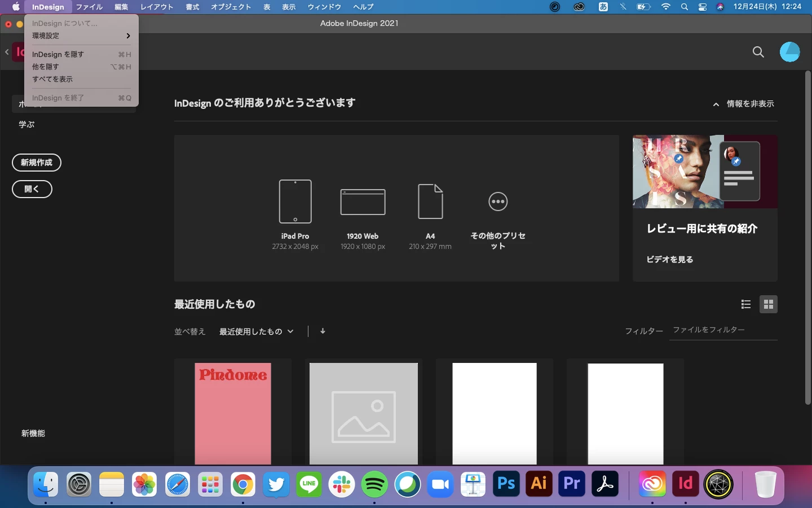
Task: Open the ファイル menu
Action: tap(89, 7)
